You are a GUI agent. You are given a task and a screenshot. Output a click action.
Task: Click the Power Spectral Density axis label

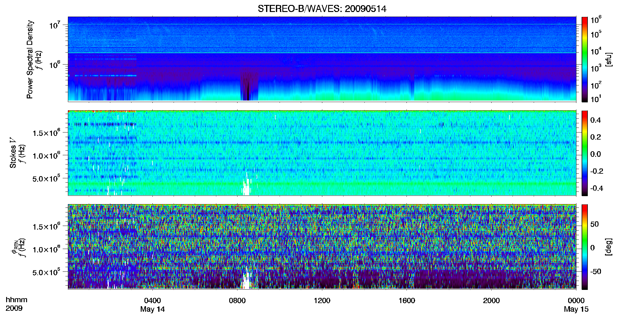point(30,59)
